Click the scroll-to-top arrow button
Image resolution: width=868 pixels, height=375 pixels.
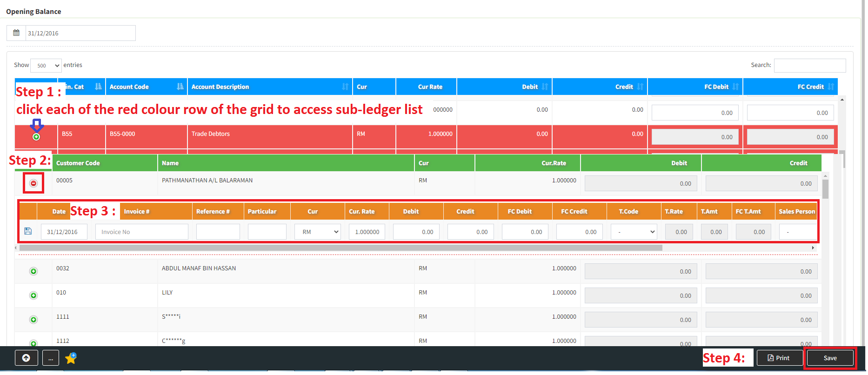pyautogui.click(x=26, y=358)
